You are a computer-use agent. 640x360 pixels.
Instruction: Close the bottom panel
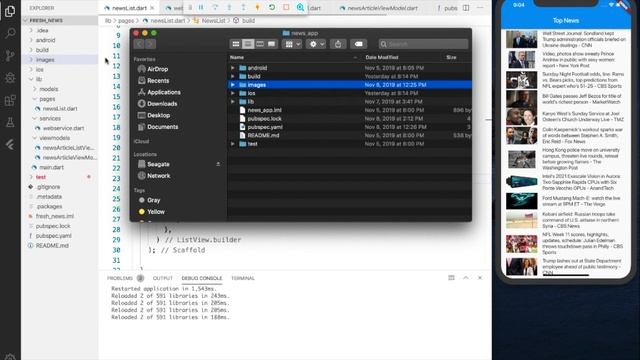480,278
